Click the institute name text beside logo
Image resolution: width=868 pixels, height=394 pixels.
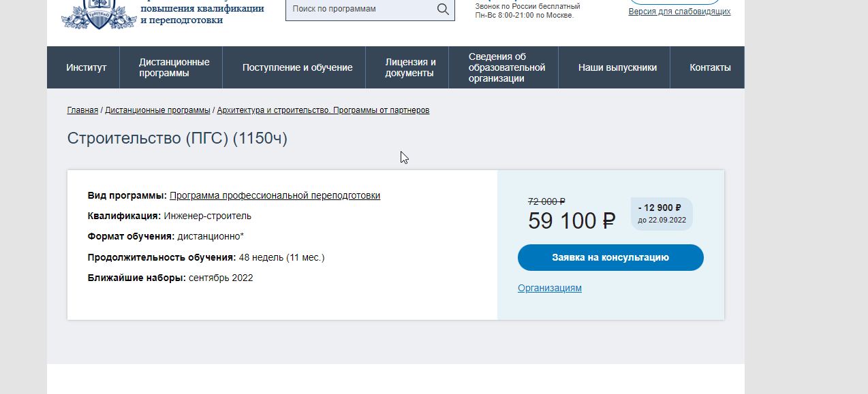202,14
